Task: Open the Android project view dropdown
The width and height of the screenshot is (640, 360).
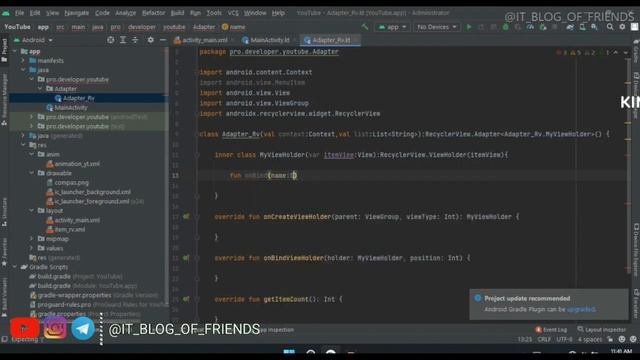Action: tap(33, 40)
